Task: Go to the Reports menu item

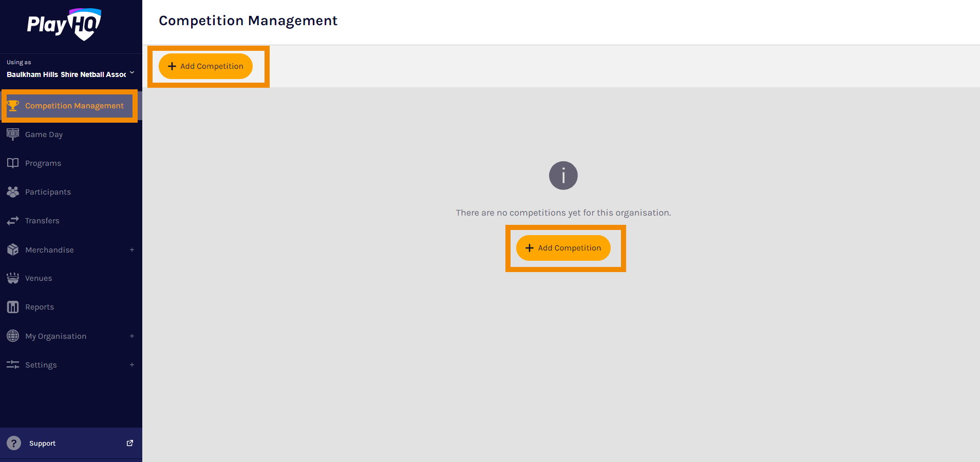Action: 40,307
